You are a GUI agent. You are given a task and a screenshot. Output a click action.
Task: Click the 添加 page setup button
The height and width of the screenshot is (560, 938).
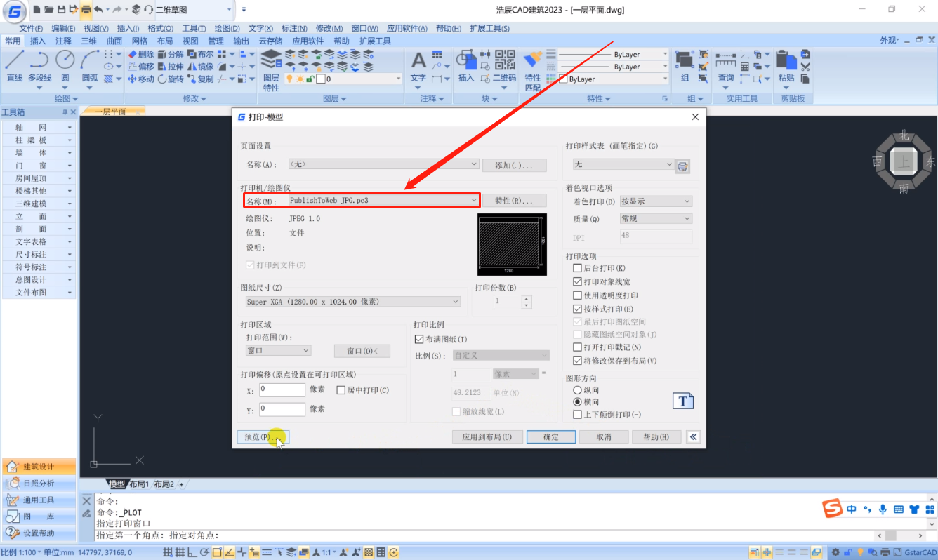pos(515,166)
